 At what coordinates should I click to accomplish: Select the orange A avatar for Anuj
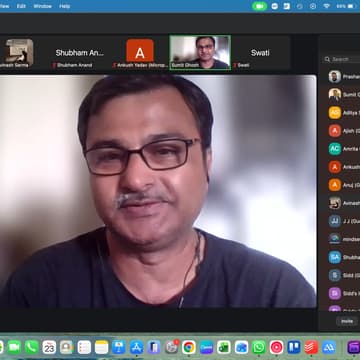pos(335,185)
